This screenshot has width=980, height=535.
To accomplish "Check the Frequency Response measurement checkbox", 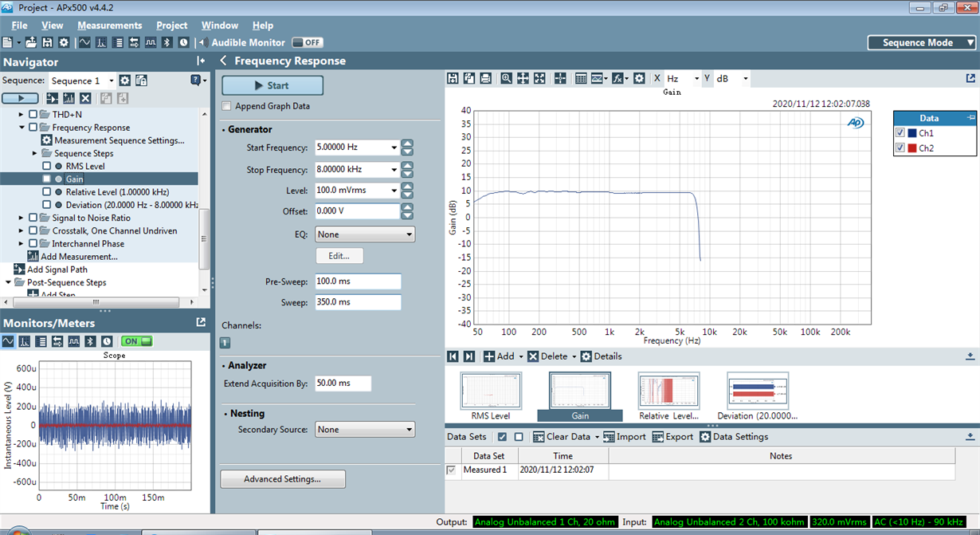I will 33,128.
